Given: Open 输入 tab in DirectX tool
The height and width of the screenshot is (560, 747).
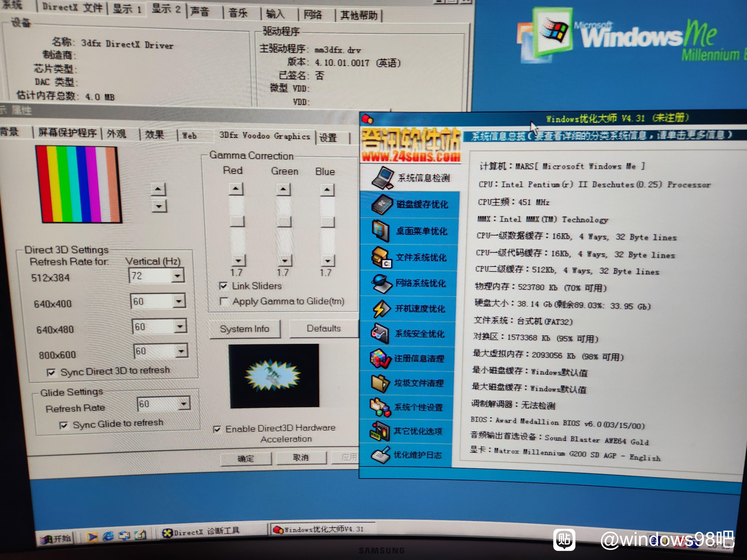Looking at the screenshot, I should coord(275,14).
